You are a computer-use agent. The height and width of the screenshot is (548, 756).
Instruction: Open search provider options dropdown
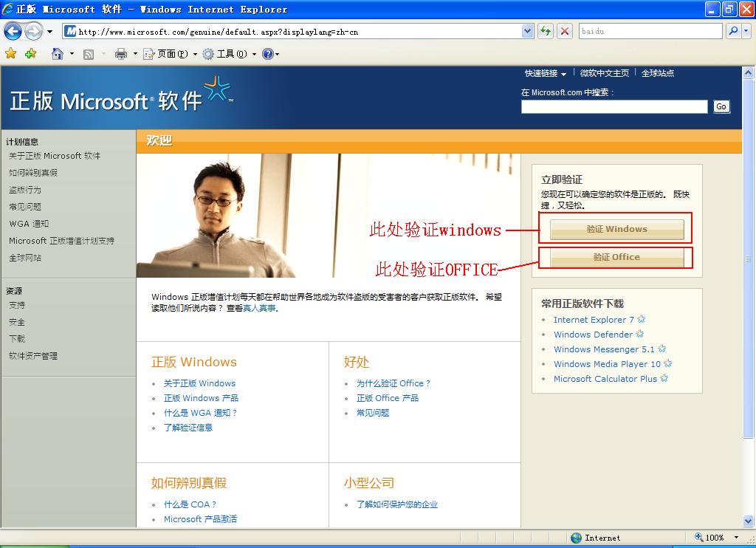746,31
